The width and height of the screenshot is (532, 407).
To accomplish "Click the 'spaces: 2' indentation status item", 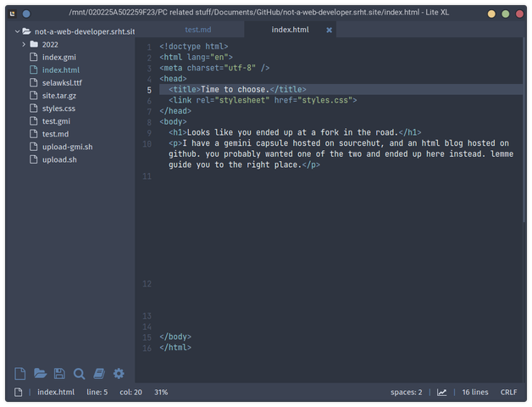I will [406, 393].
